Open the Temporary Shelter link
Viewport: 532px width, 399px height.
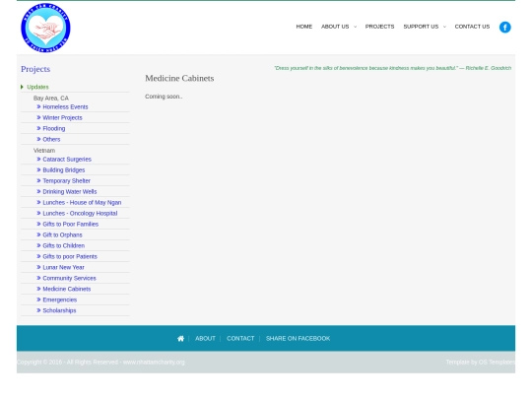(67, 181)
